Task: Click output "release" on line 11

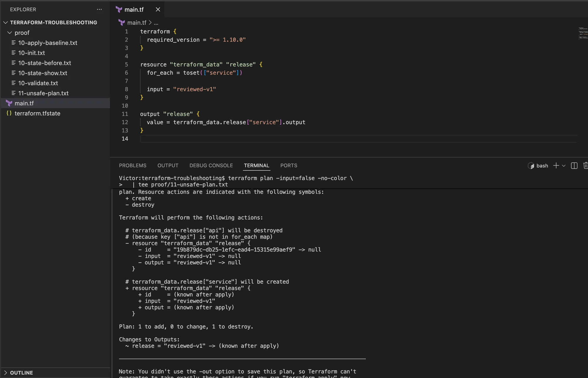Action: tap(166, 114)
